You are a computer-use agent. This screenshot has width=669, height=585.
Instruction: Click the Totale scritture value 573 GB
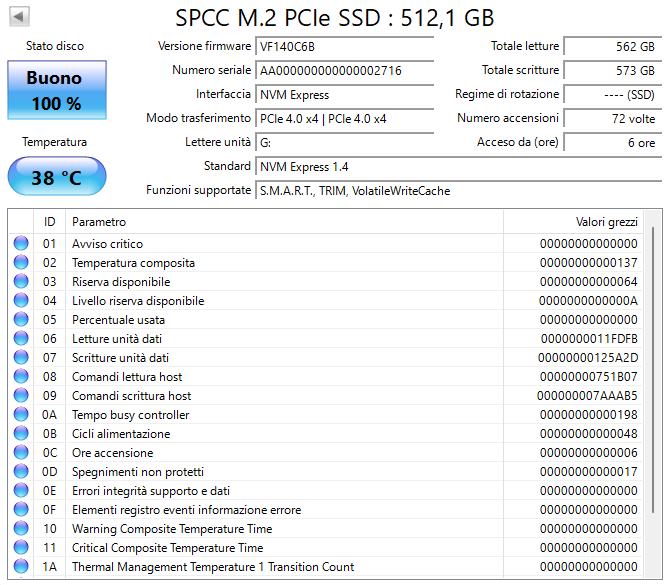tap(612, 71)
